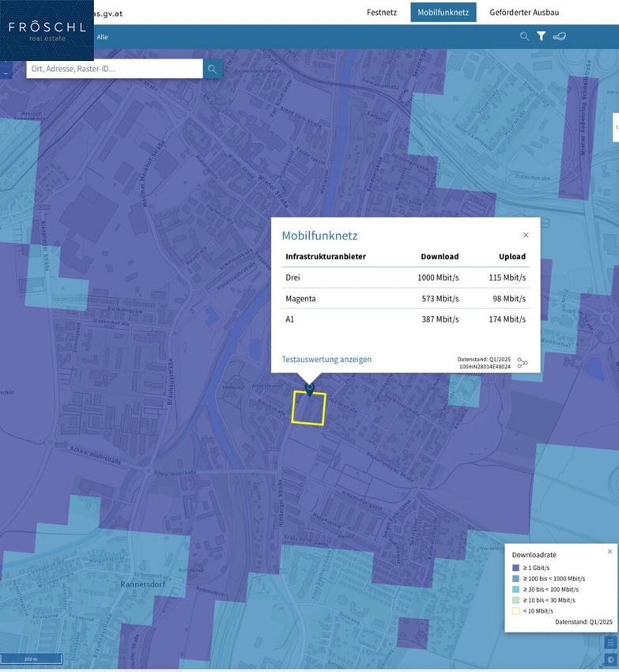
Task: Click the blue map pin marker
Action: pos(310,388)
